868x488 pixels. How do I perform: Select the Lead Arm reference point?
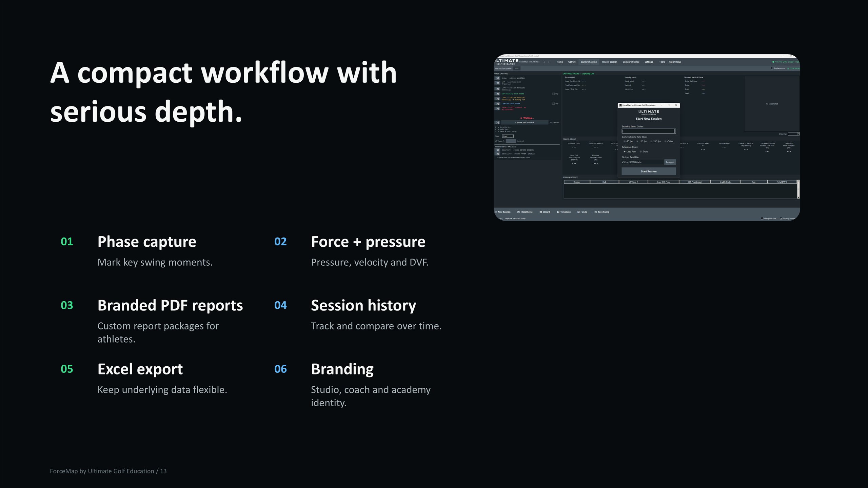point(625,151)
